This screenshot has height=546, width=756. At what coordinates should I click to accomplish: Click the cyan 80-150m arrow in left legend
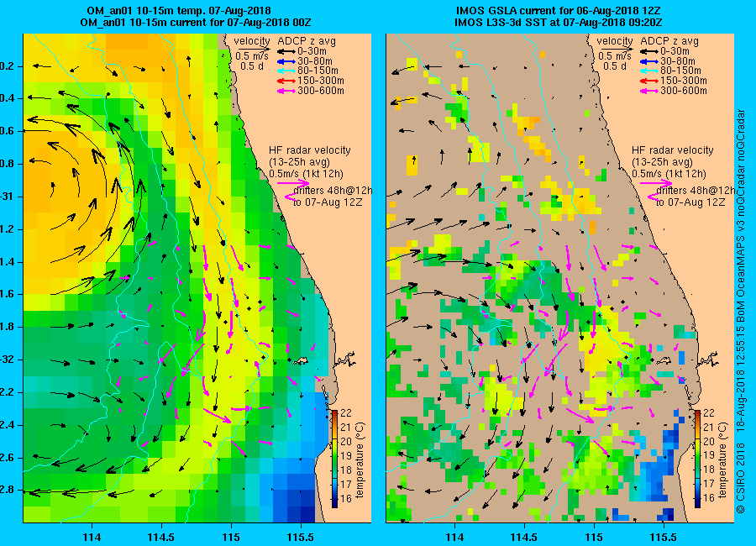[286, 71]
